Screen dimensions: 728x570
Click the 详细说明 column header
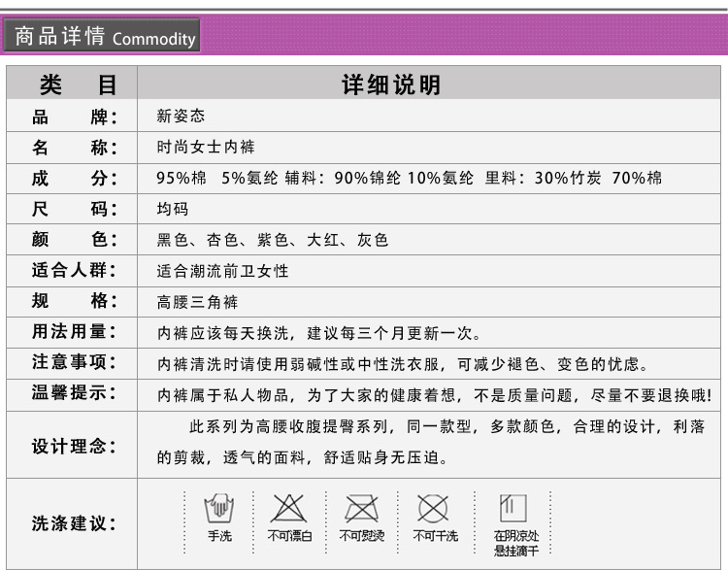[x=391, y=85]
